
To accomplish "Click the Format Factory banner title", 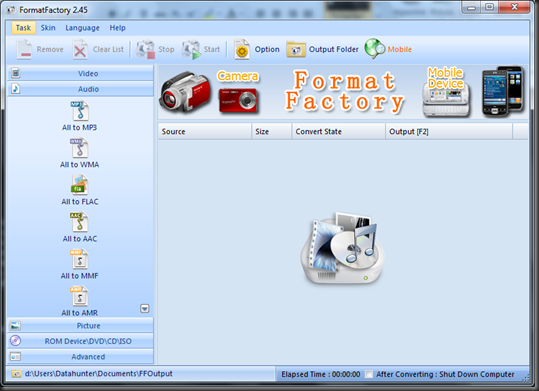I will coord(344,91).
